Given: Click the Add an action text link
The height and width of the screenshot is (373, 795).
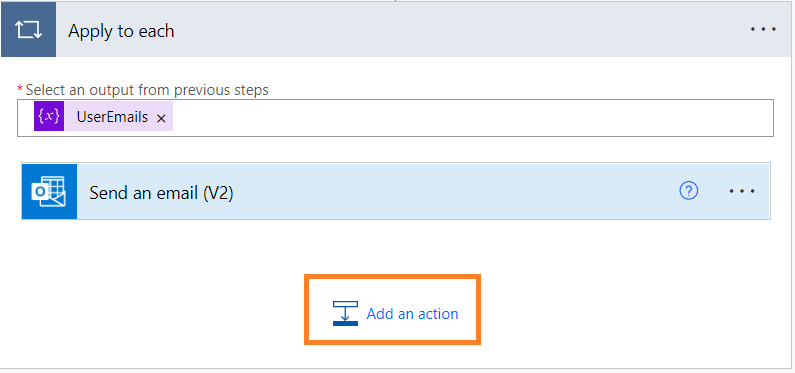Looking at the screenshot, I should [412, 314].
